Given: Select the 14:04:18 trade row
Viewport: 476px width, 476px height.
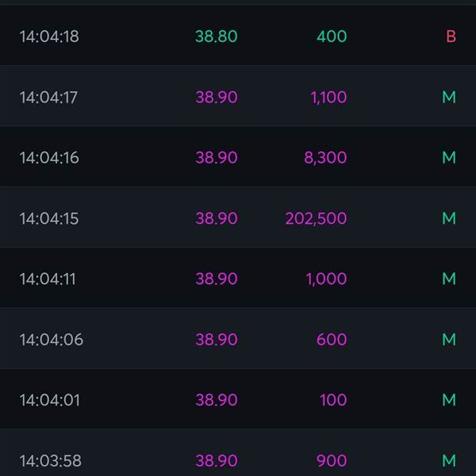Looking at the screenshot, I should click(x=238, y=36).
